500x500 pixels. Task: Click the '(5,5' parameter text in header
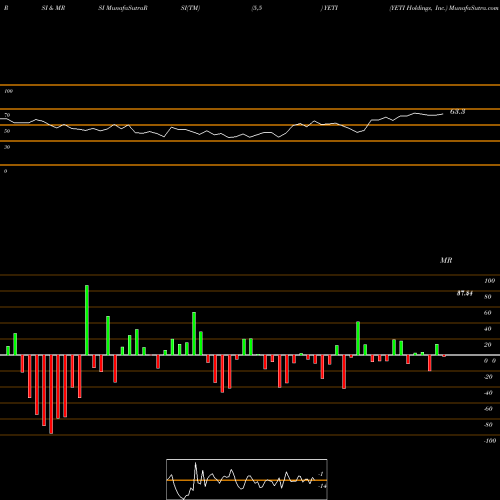257,8
